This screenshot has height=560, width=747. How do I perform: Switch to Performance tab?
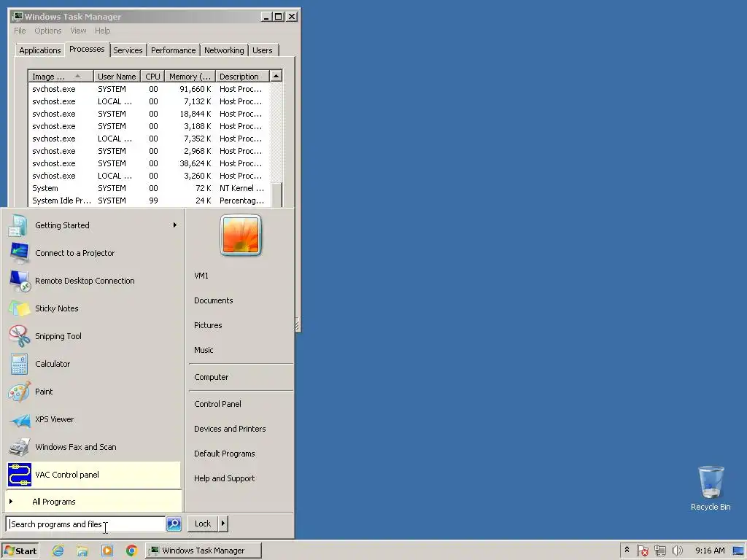click(174, 50)
